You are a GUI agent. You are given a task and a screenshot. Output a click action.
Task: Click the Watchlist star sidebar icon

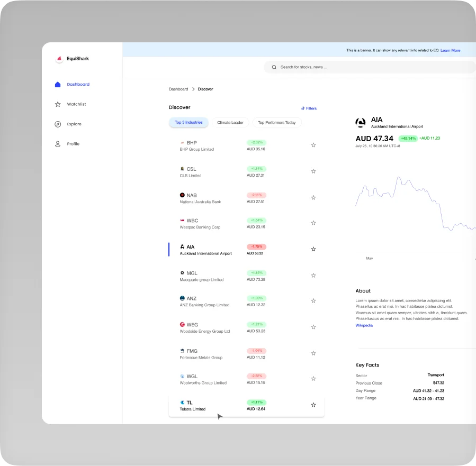(x=58, y=104)
